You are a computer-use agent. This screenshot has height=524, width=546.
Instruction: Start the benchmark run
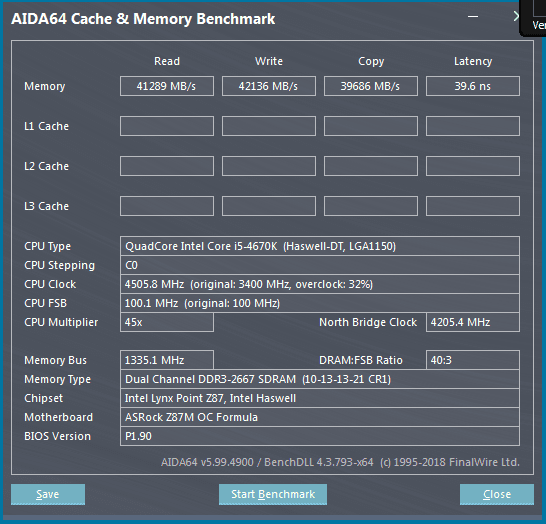click(x=273, y=494)
